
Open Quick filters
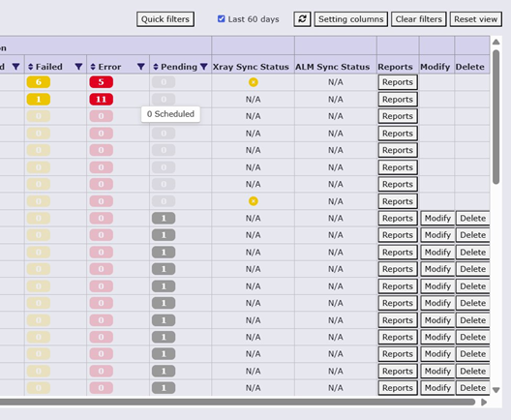[x=165, y=19]
